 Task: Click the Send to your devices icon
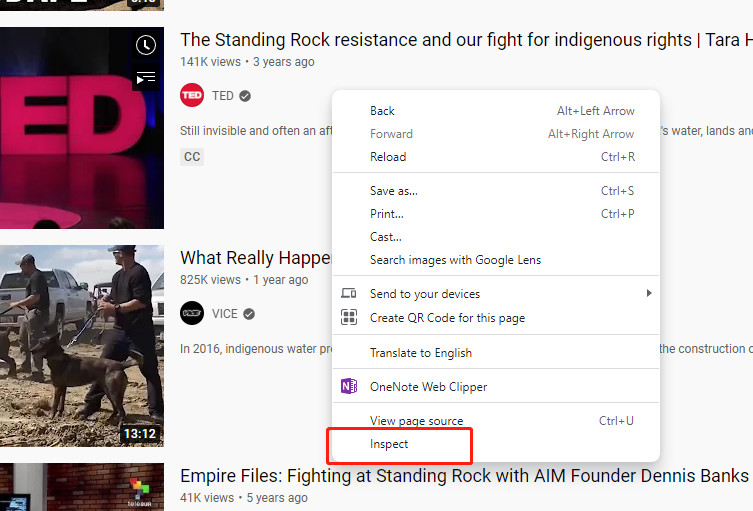(x=349, y=294)
